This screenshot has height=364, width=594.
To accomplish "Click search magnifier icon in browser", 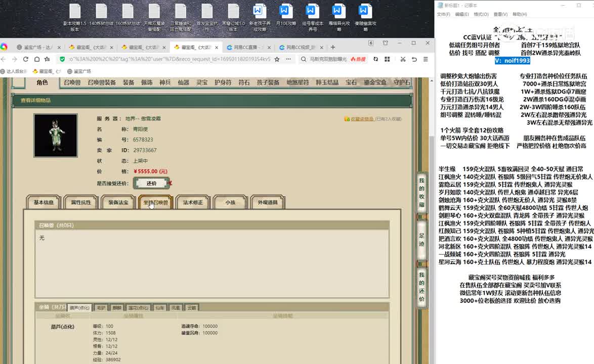I will (x=304, y=59).
